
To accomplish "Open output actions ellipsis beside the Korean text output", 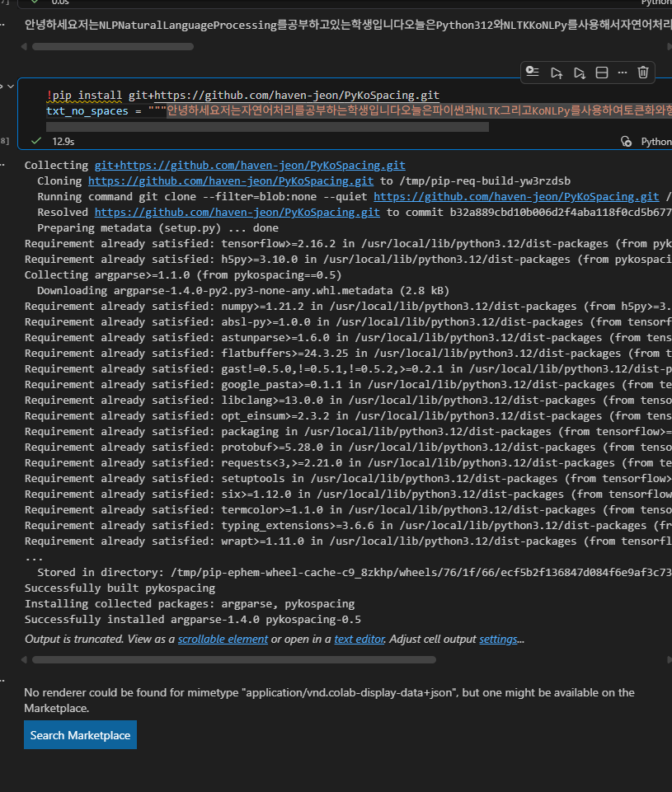I will coord(3,24).
